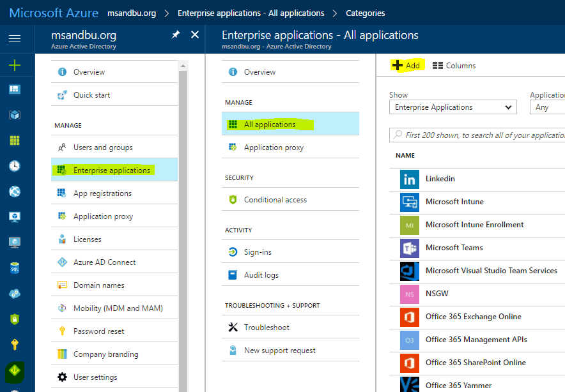Open All resources green grid icon
This screenshot has width=565, height=392.
tap(15, 140)
